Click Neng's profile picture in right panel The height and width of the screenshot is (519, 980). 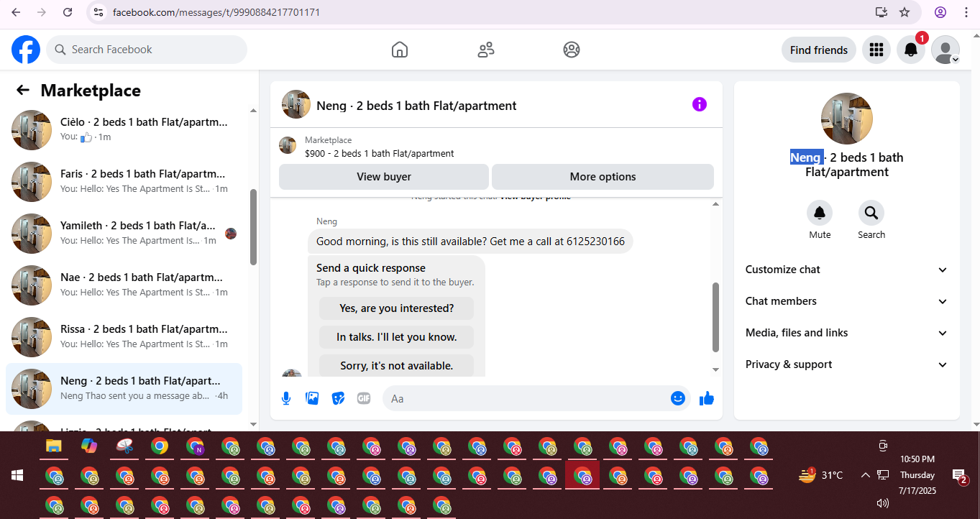pyautogui.click(x=847, y=119)
